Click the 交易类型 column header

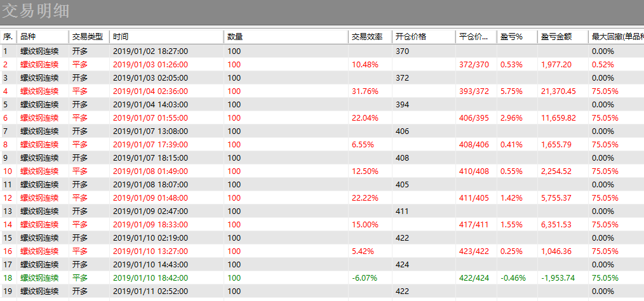89,37
